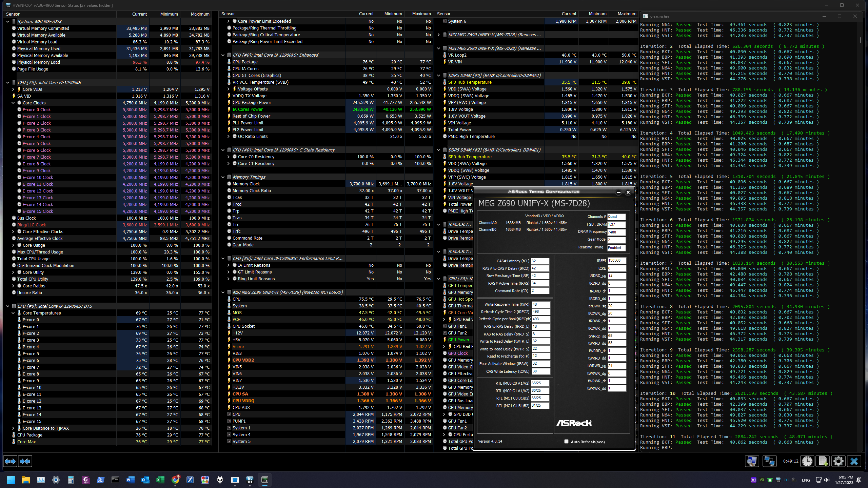868x488 pixels.
Task: Expand Core Power Limit Exceeded row
Action: [x=228, y=21]
